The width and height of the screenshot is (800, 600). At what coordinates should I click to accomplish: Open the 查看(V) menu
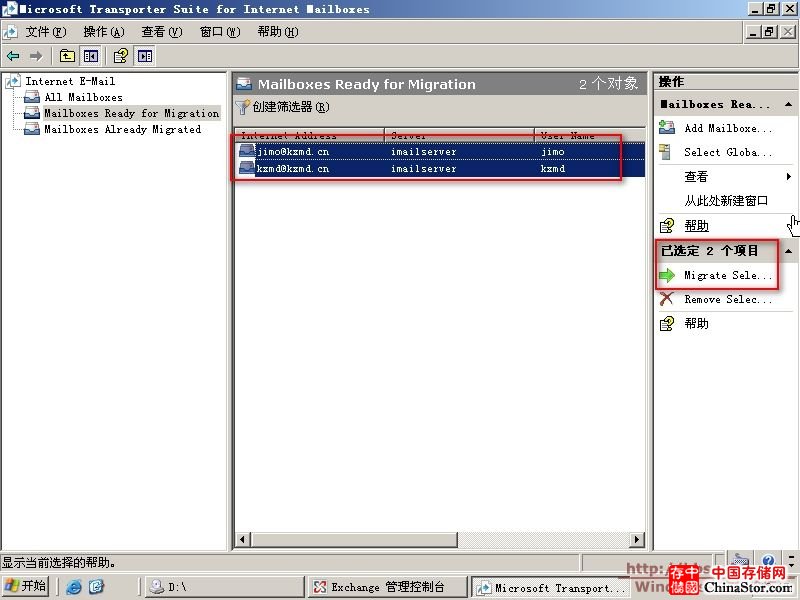tap(162, 32)
